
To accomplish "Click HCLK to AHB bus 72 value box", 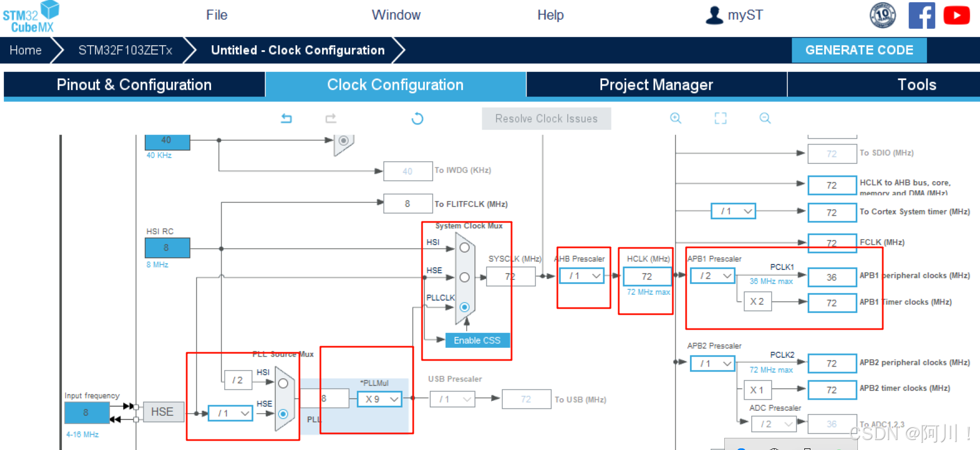I will [832, 186].
